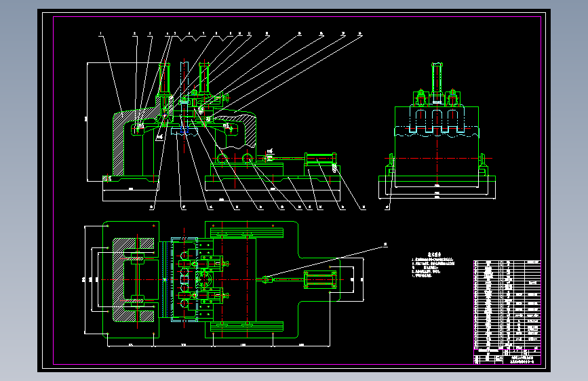Click the single balloon callout beside the plan view
Screen dimensions: 588x381
[x=385, y=245]
